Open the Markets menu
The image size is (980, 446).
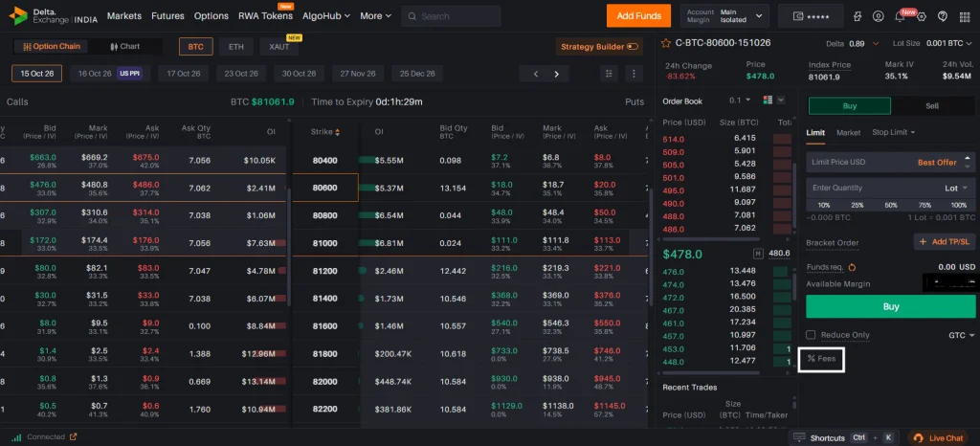124,16
